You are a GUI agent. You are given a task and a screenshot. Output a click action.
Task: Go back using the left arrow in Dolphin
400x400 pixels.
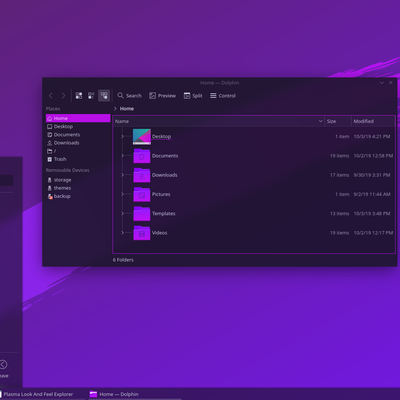51,96
